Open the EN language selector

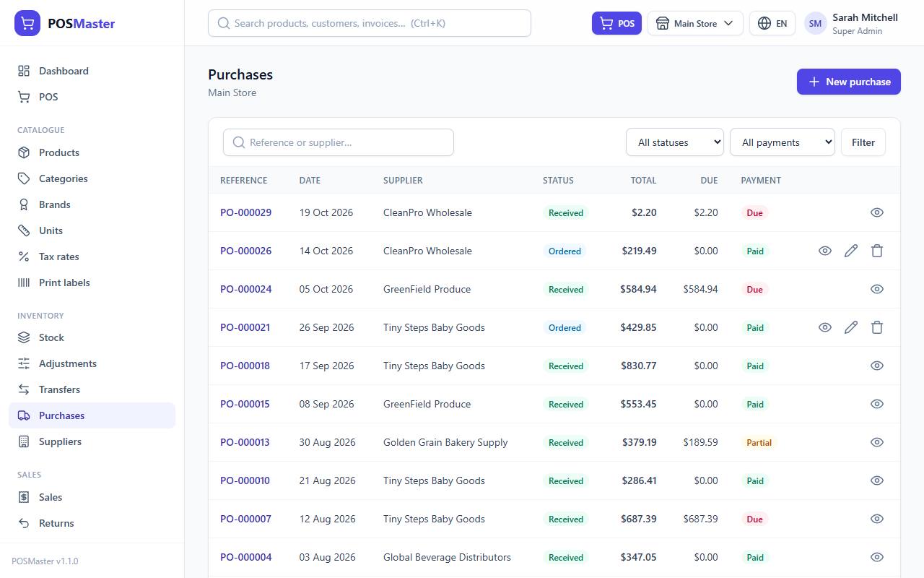772,23
